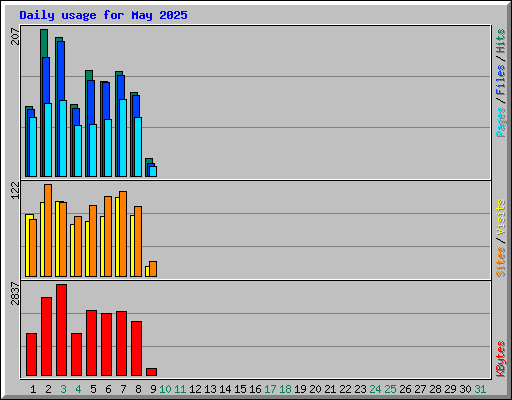Click the small red KBytes bar for day 9

pos(151,372)
